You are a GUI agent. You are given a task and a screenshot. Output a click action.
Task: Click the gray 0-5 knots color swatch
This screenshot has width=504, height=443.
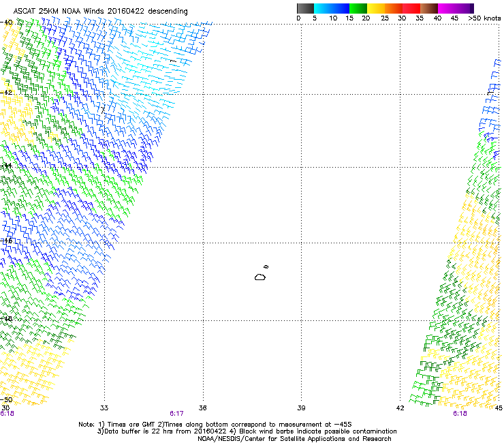tap(305, 8)
